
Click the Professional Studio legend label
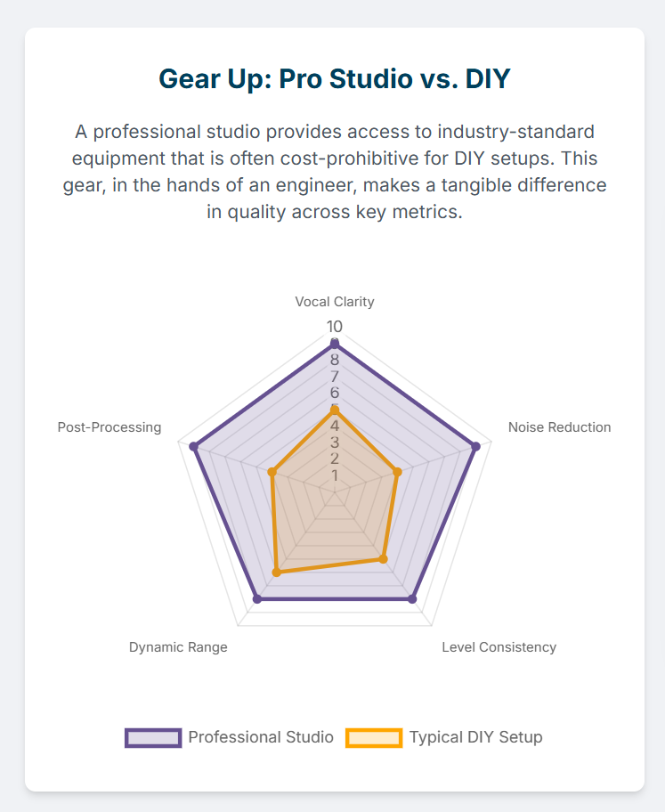tap(261, 737)
